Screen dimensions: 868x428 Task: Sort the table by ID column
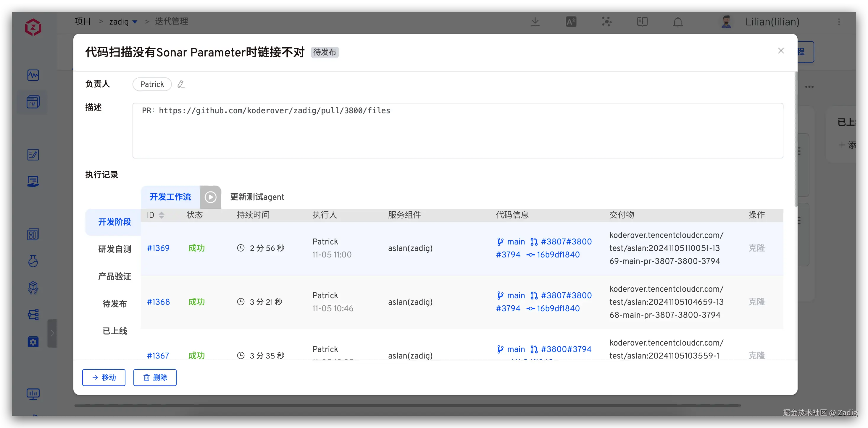[162, 215]
